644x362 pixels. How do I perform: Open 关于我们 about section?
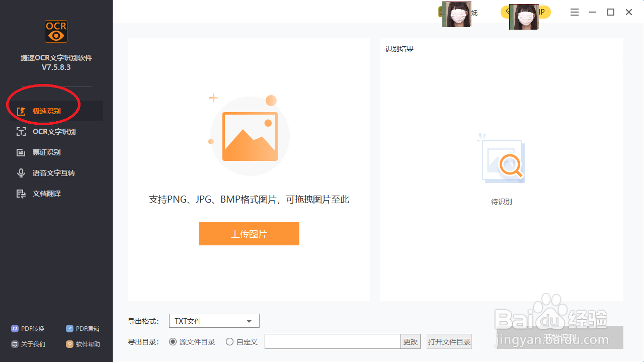pos(28,344)
